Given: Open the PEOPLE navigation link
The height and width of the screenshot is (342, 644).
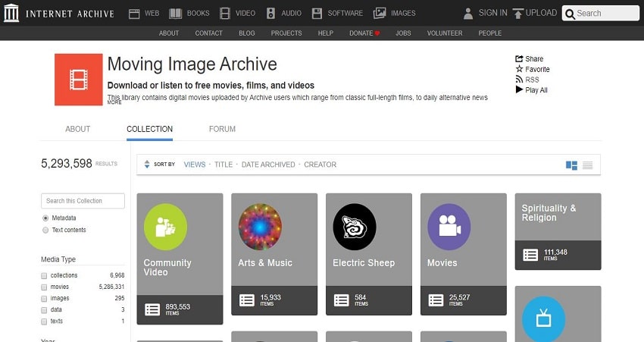Looking at the screenshot, I should coord(490,33).
